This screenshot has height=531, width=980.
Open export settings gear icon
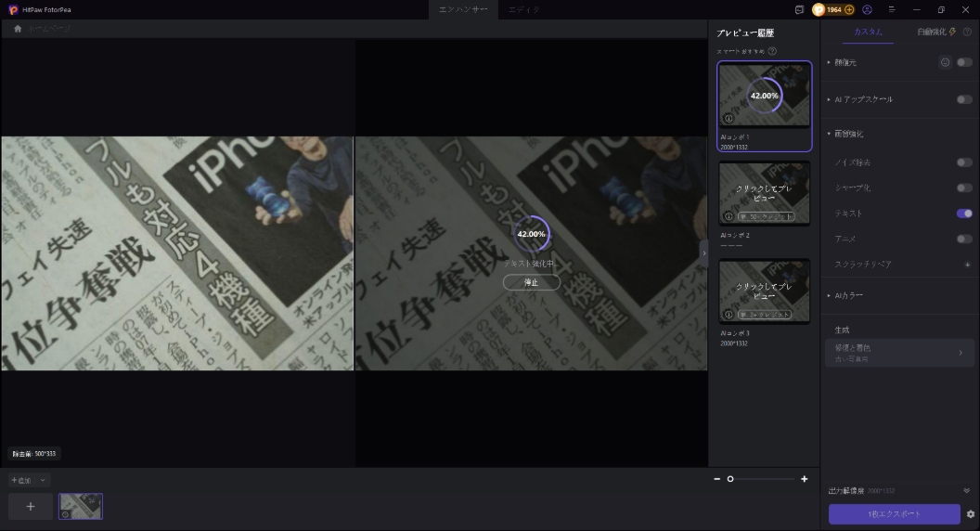point(971,514)
